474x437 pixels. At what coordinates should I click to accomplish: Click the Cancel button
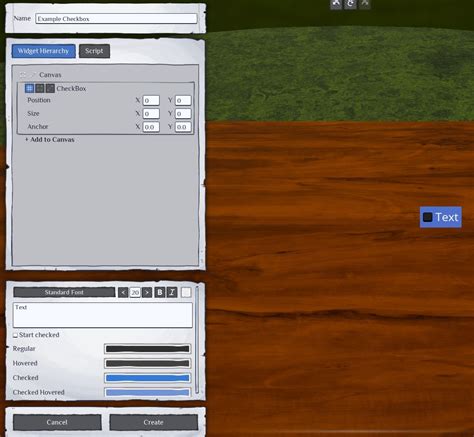[x=57, y=422]
